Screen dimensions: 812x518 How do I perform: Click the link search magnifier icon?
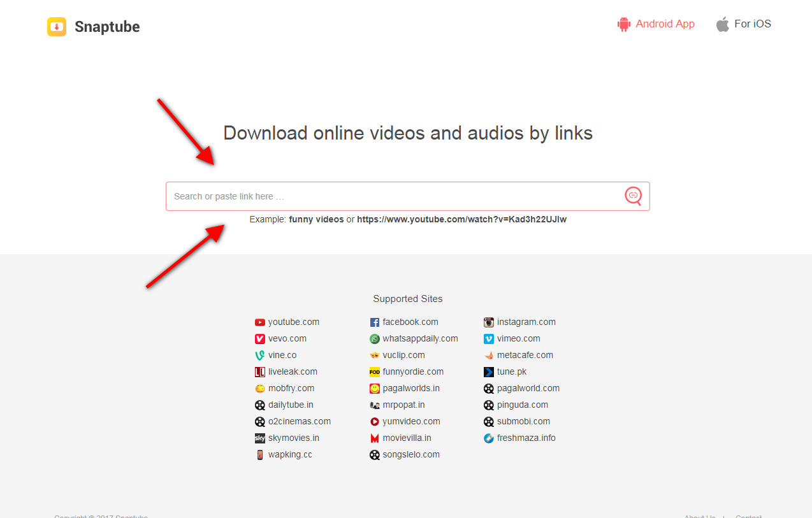point(633,196)
